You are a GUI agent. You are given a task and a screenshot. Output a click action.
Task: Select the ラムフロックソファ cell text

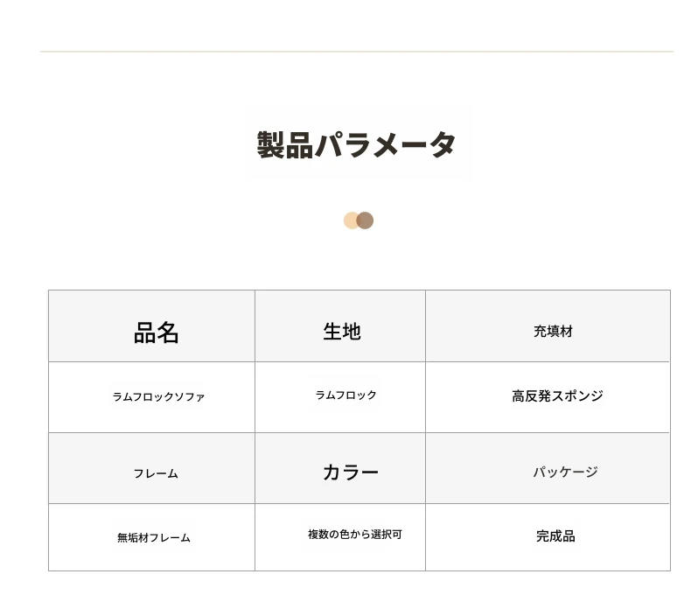point(158,397)
